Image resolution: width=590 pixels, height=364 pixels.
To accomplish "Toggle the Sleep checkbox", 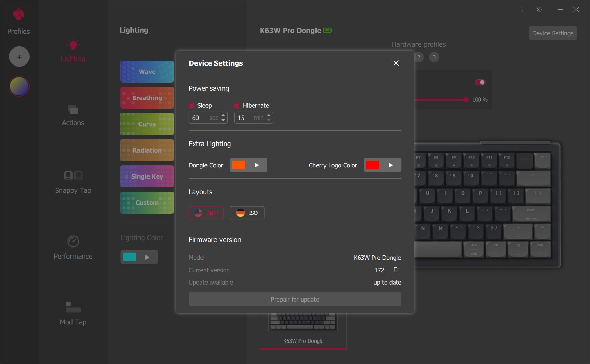I will click(x=191, y=105).
